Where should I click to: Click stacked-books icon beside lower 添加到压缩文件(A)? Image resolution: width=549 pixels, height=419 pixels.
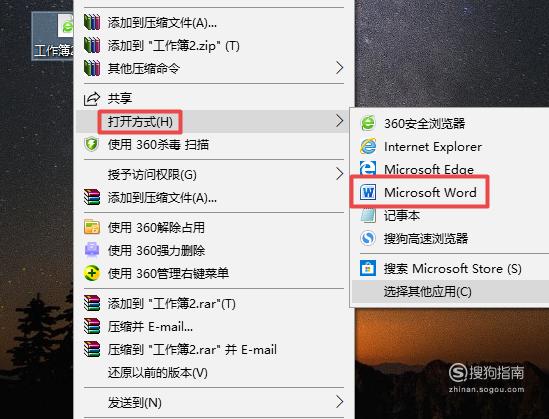pyautogui.click(x=92, y=197)
